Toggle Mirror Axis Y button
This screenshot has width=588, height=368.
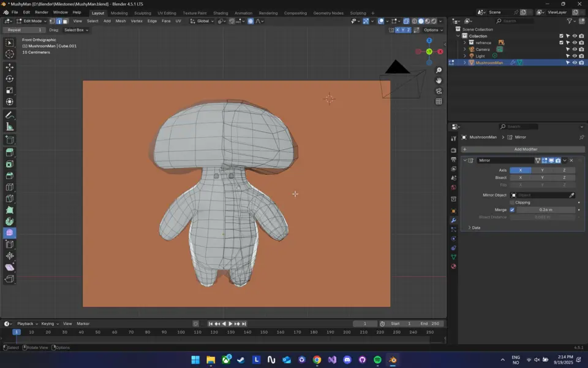click(x=542, y=170)
